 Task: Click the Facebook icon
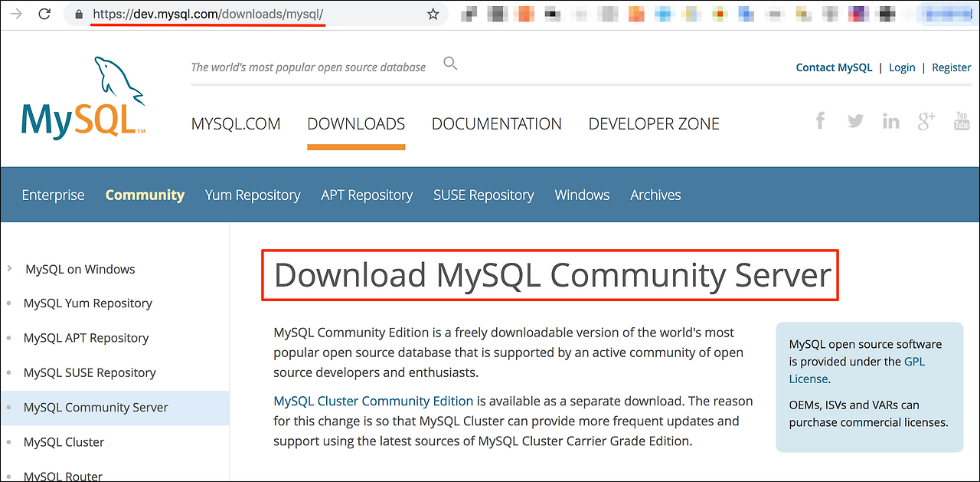(820, 120)
